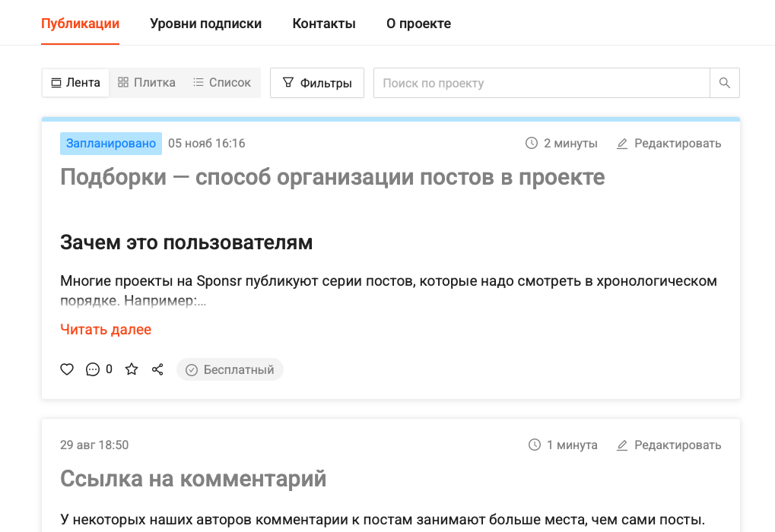
Task: Open the Уровни подписки tab
Action: tap(205, 24)
